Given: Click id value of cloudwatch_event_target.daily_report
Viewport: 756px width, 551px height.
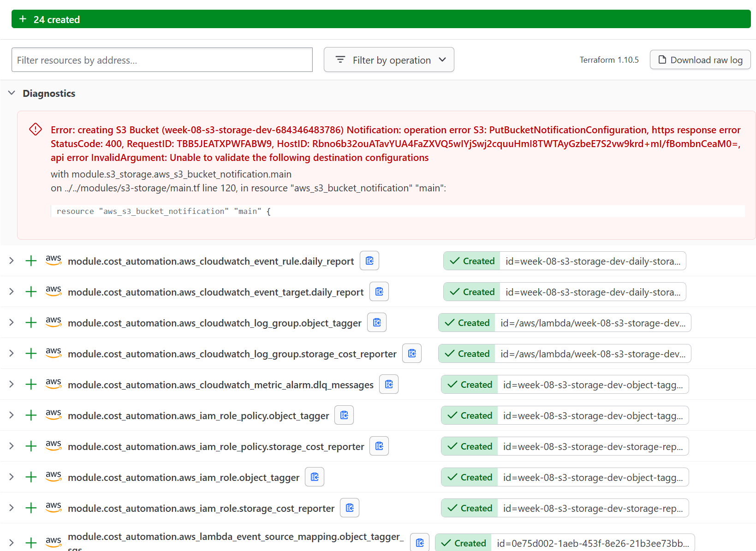Looking at the screenshot, I should pyautogui.click(x=593, y=291).
